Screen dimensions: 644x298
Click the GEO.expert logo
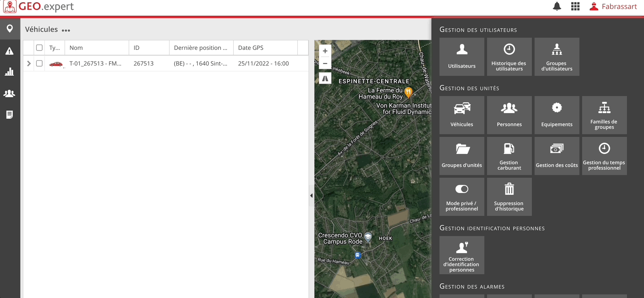pos(39,6)
